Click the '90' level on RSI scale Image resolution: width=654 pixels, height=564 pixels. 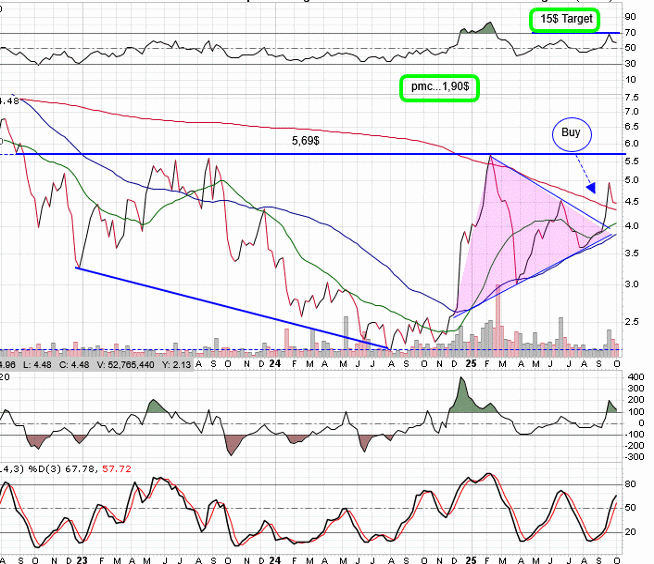[x=631, y=17]
